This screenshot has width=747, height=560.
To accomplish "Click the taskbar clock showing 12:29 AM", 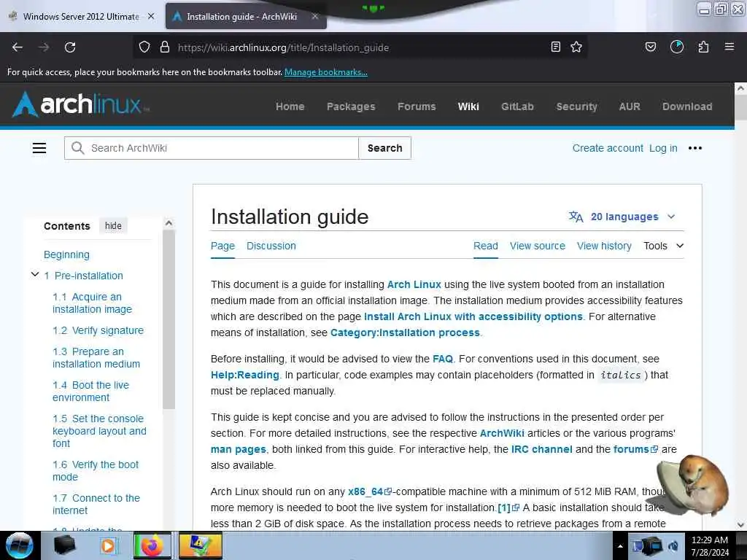I will pyautogui.click(x=710, y=546).
